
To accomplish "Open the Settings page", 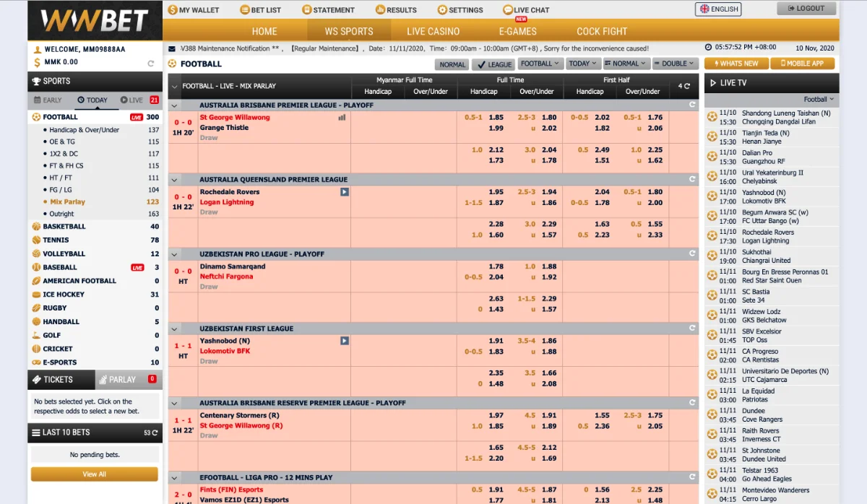I will point(460,10).
